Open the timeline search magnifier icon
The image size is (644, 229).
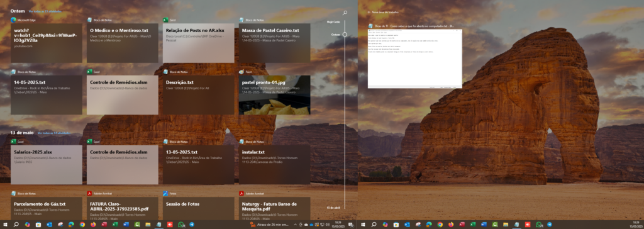pyautogui.click(x=345, y=13)
